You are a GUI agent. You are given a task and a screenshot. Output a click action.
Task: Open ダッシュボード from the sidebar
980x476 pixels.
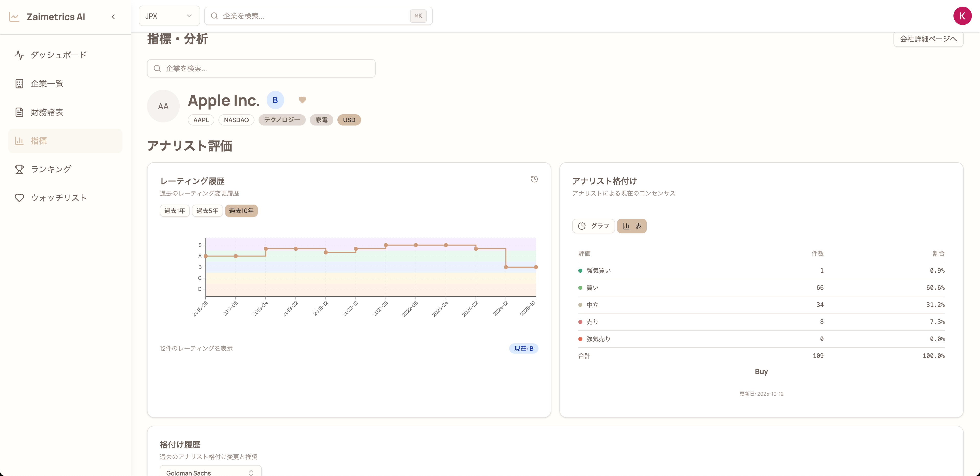tap(59, 55)
